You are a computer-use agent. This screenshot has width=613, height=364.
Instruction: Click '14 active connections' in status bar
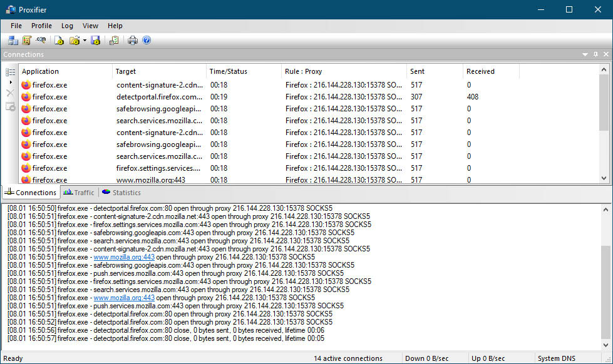(x=348, y=358)
